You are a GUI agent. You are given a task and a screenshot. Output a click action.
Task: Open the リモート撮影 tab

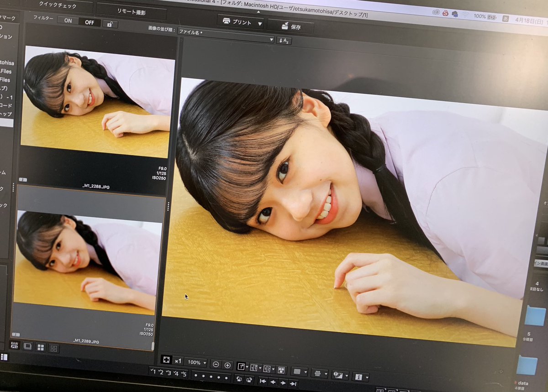point(131,11)
